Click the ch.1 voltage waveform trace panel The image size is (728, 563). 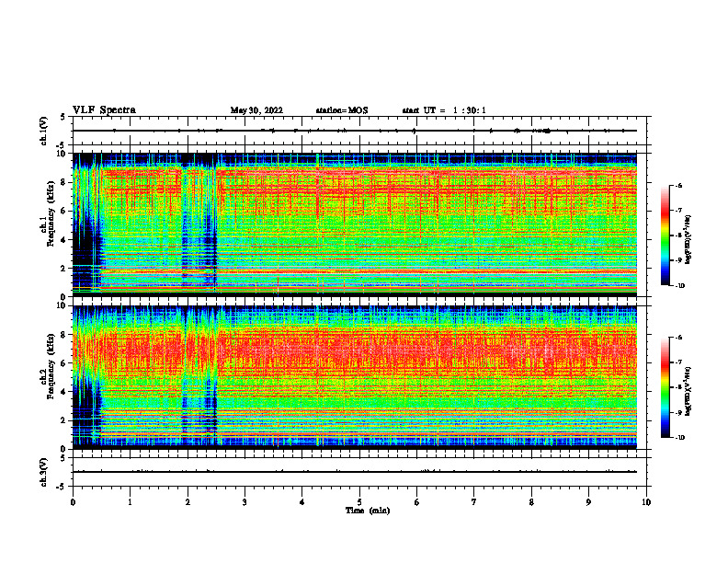[x=361, y=131]
